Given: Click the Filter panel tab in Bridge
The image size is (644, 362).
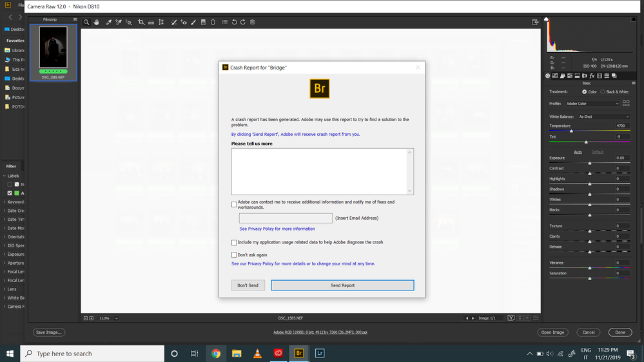Looking at the screenshot, I should 11,166.
